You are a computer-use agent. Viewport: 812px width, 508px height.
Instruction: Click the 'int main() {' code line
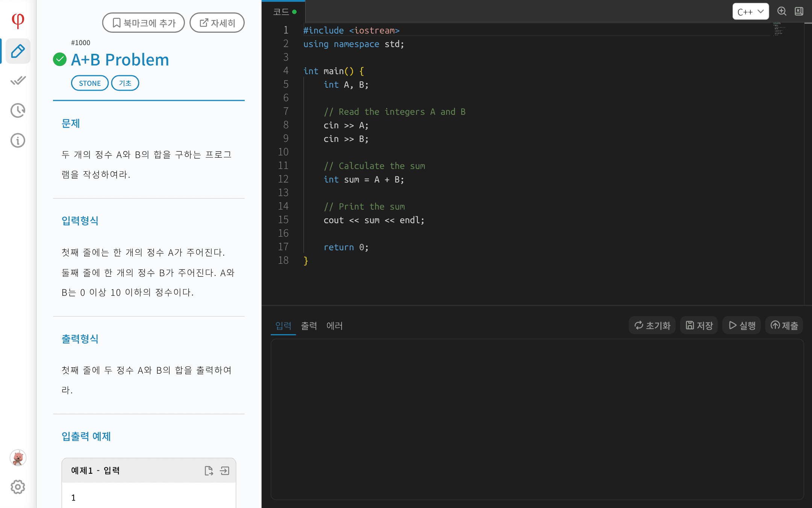pos(334,71)
